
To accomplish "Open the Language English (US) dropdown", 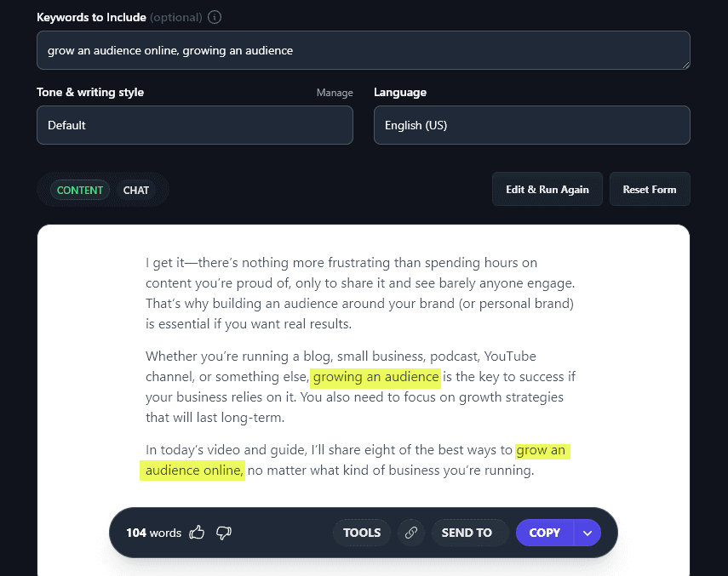I will (531, 125).
